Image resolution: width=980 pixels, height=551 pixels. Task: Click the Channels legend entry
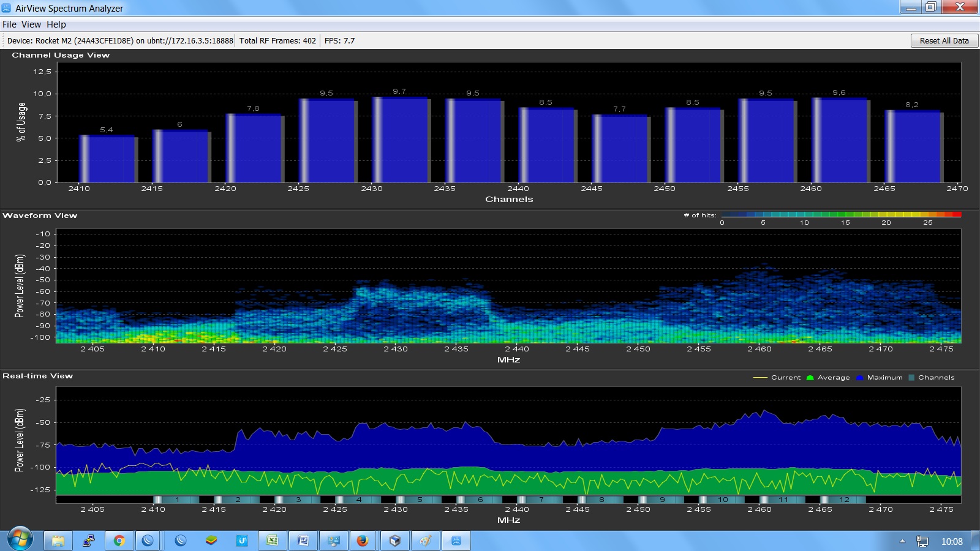(932, 378)
